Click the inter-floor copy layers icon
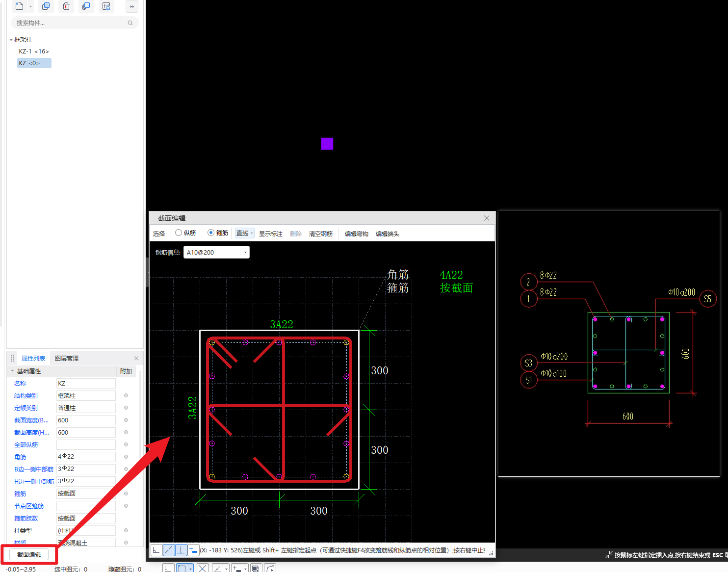728x572 pixels. [x=86, y=6]
